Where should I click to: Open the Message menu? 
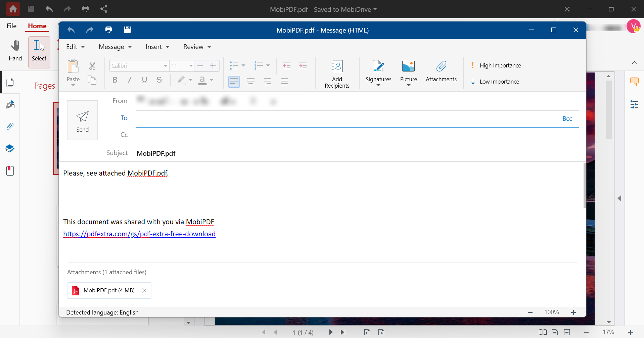click(115, 47)
